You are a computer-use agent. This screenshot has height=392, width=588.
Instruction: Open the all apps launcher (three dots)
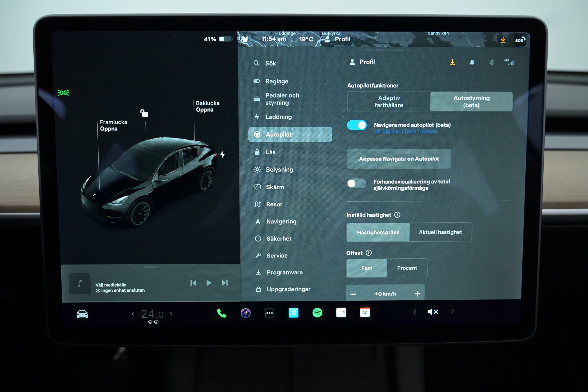tap(270, 313)
